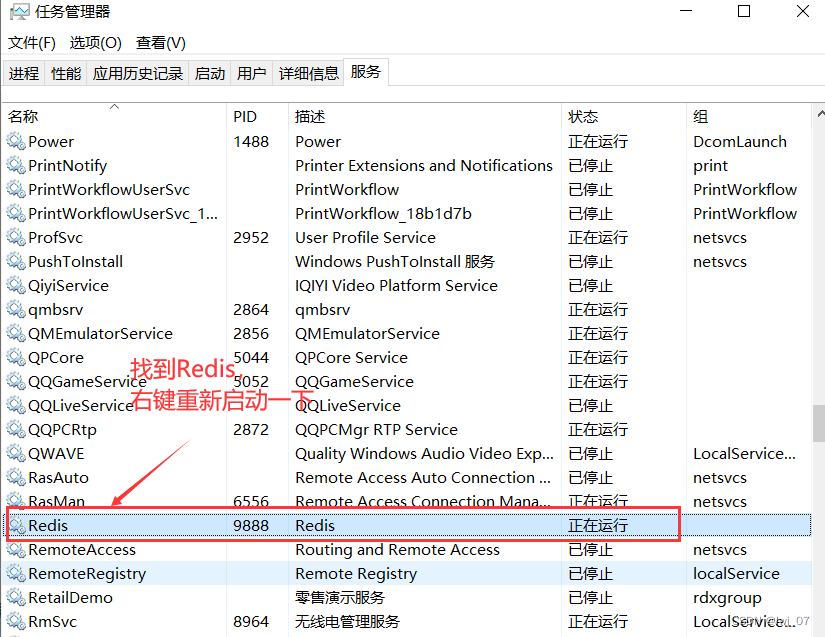Click the ProfSvc service icon
The width and height of the screenshot is (825, 637).
[x=16, y=238]
